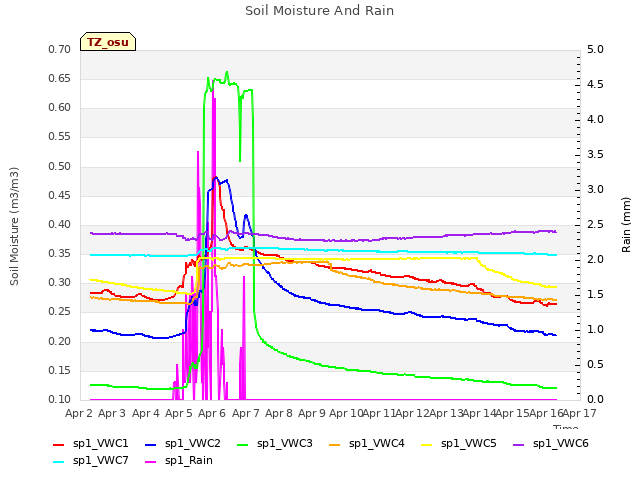Click the 0.65 soil moisture tick label
640x480 pixels.
60,79
